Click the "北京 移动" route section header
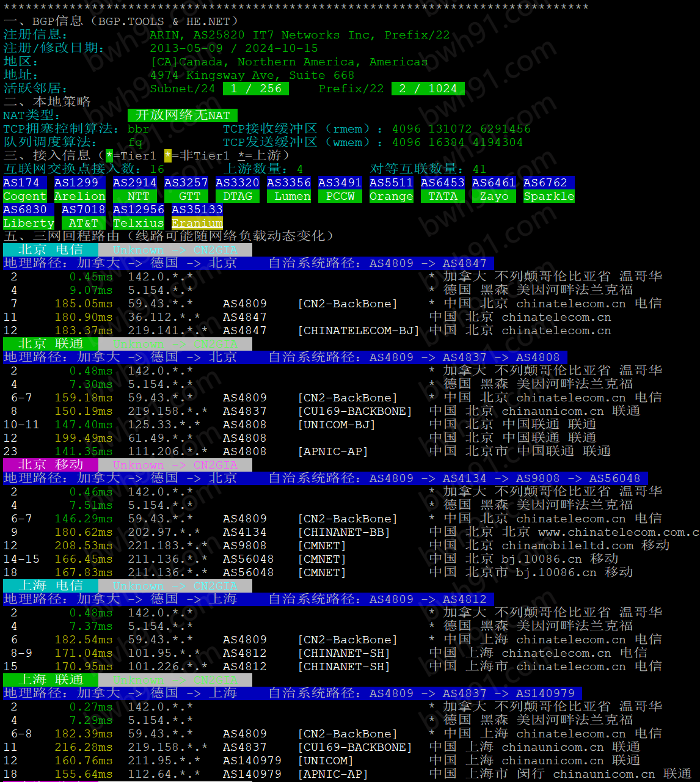The height and width of the screenshot is (782, 700). pyautogui.click(x=51, y=465)
